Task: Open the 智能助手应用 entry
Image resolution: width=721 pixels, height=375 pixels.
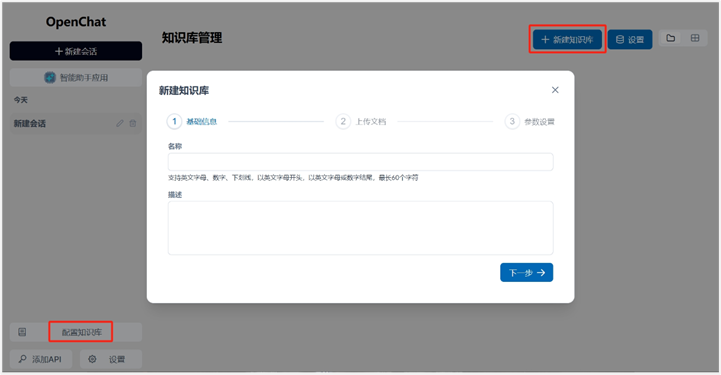Action: point(76,78)
